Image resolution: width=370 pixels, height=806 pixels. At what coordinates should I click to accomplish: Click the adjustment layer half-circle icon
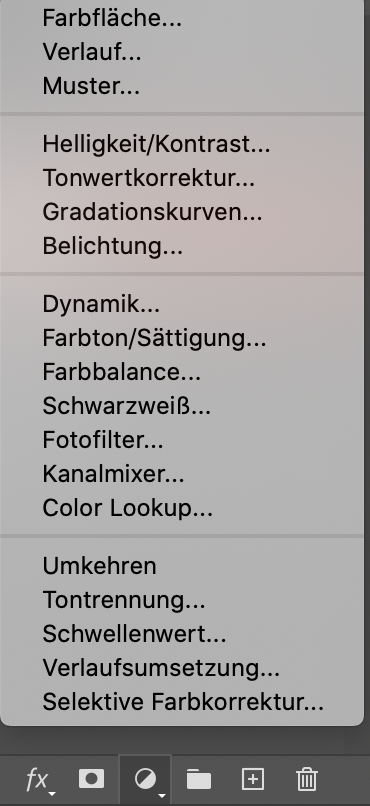point(146,780)
